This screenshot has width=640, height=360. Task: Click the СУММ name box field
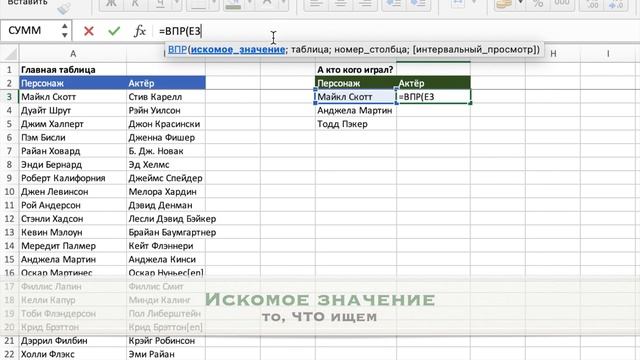coord(31,31)
